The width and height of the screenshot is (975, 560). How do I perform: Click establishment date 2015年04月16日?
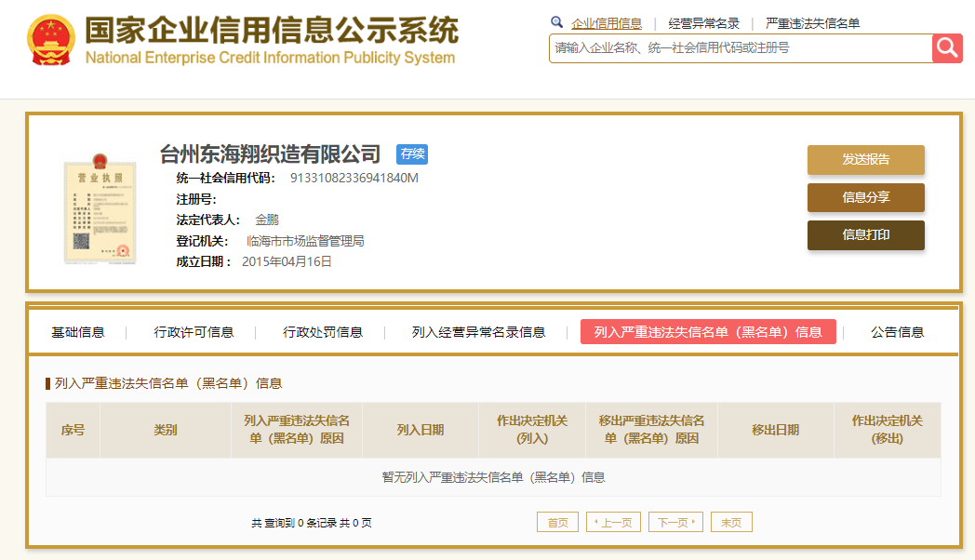(287, 261)
